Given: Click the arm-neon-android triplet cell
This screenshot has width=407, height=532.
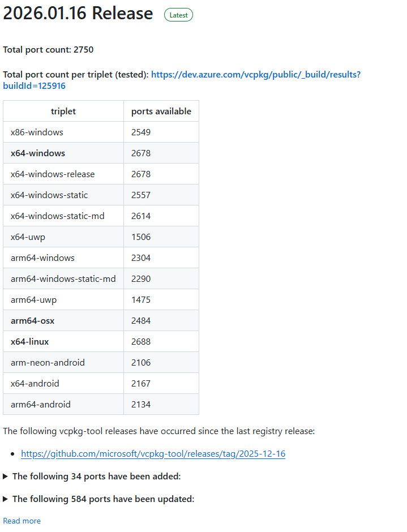Looking at the screenshot, I should (48, 363).
